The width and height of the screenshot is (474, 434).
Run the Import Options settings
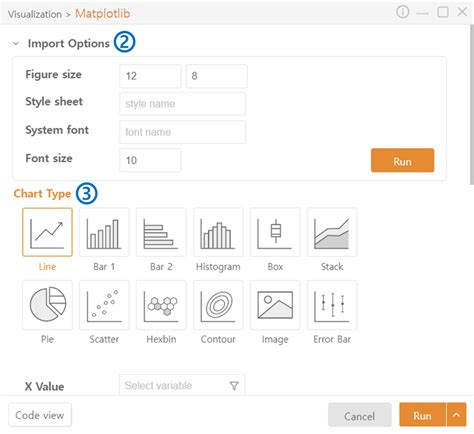coord(402,160)
